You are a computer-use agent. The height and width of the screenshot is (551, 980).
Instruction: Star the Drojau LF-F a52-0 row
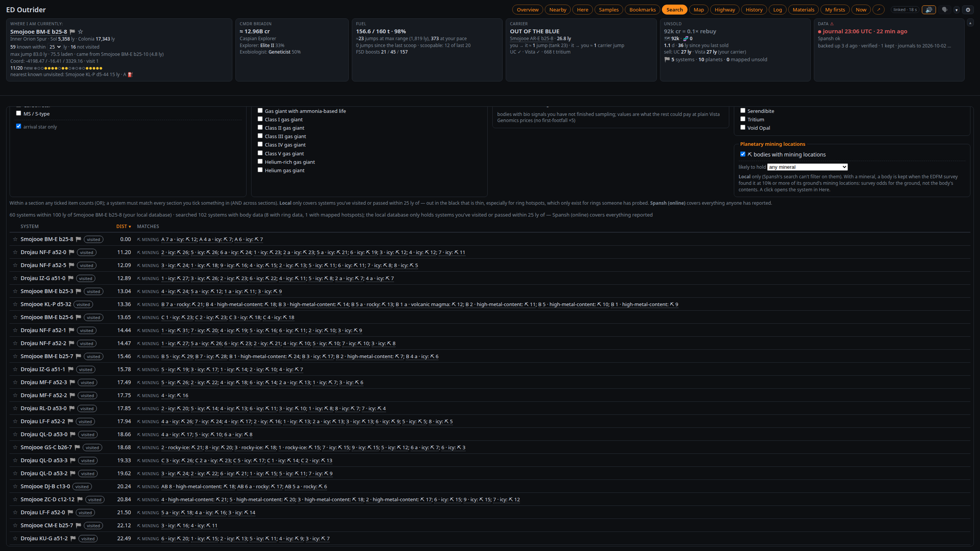15,512
